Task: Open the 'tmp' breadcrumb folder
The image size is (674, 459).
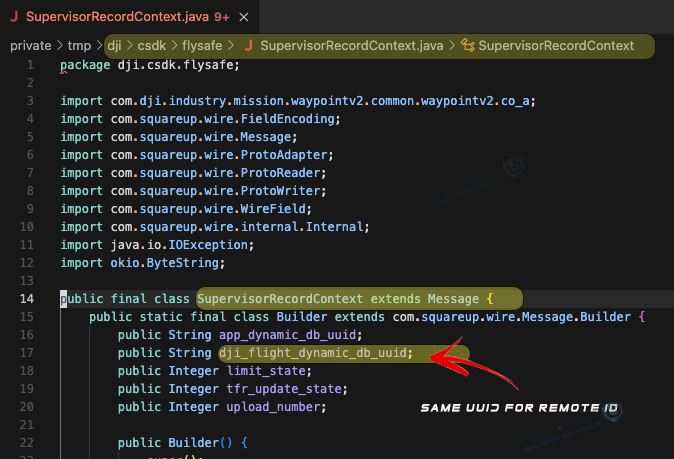Action: 79,45
